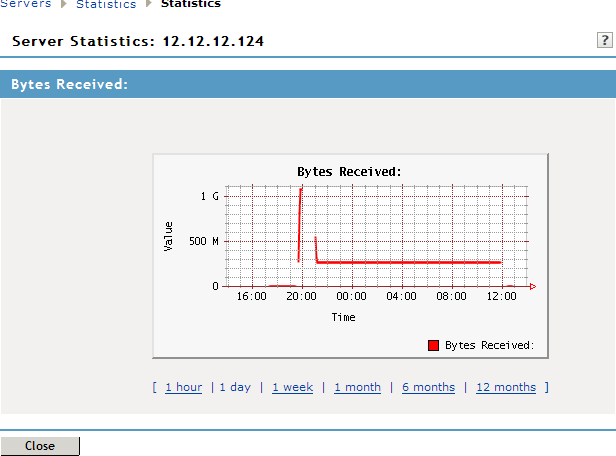Select the 1 day range

click(x=235, y=387)
